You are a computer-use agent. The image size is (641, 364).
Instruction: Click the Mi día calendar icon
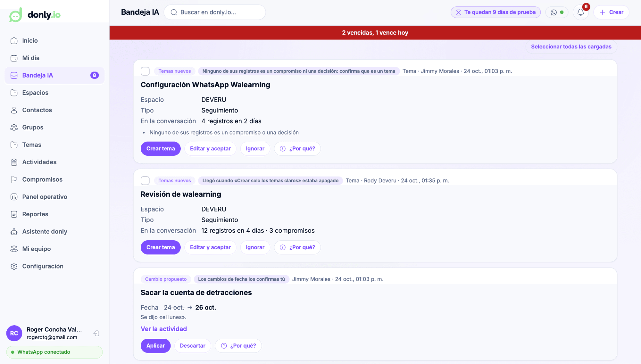point(14,58)
